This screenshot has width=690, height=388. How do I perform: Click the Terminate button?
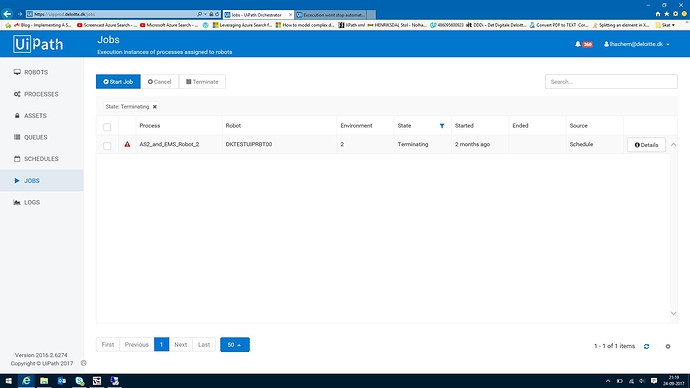(202, 81)
